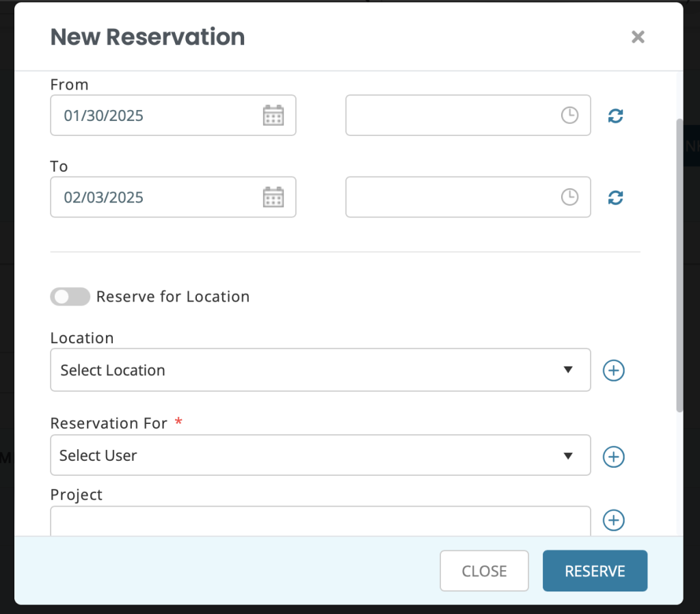Open the To date calendar picker
Viewport: 700px width, 614px height.
273,197
